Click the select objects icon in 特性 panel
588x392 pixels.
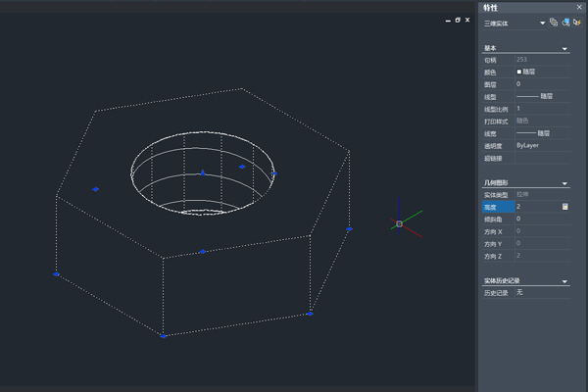(565, 23)
